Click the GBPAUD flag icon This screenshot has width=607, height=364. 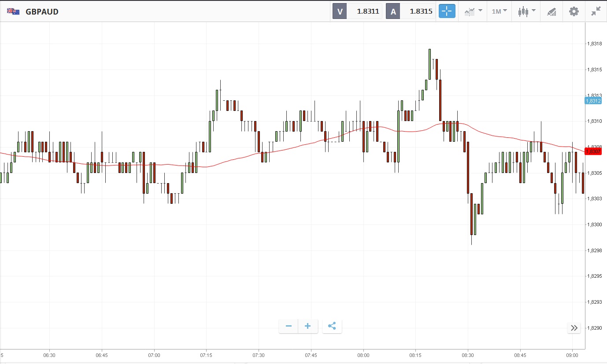pyautogui.click(x=13, y=11)
